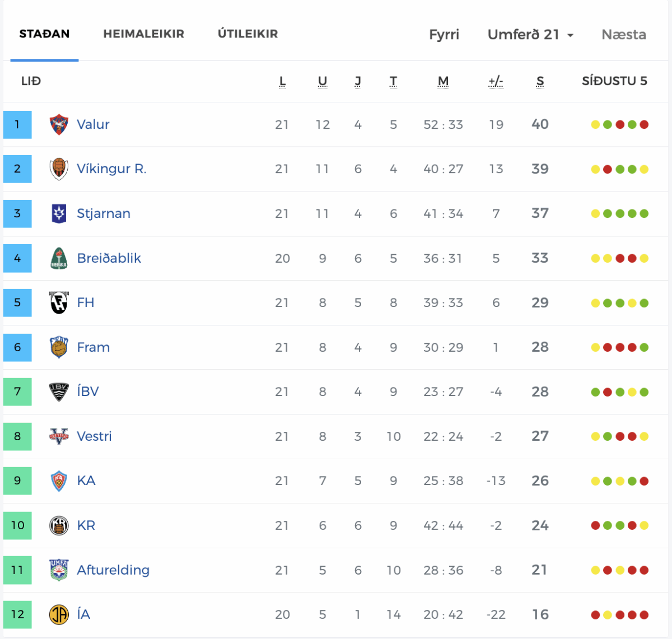Click the KA club crest
Screen dimensions: 672x639
[x=59, y=481]
